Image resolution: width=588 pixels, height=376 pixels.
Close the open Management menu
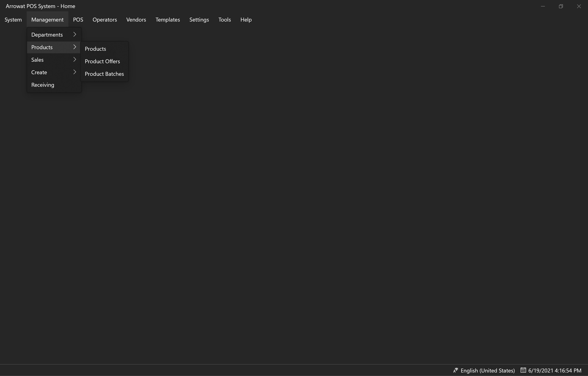(47, 20)
